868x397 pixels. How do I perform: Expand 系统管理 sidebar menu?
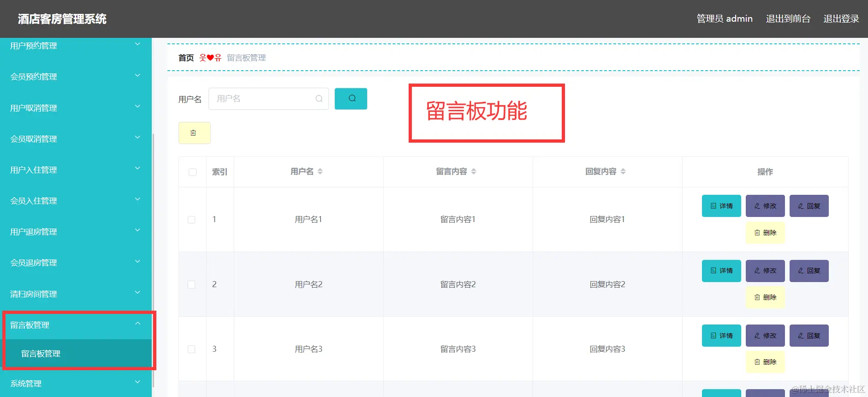coord(76,383)
